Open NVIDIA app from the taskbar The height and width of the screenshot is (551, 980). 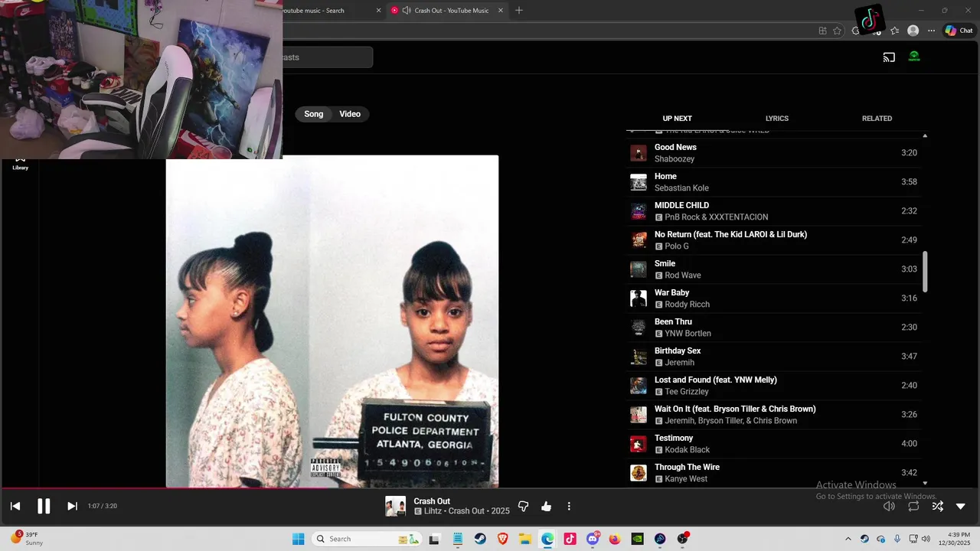tap(637, 539)
